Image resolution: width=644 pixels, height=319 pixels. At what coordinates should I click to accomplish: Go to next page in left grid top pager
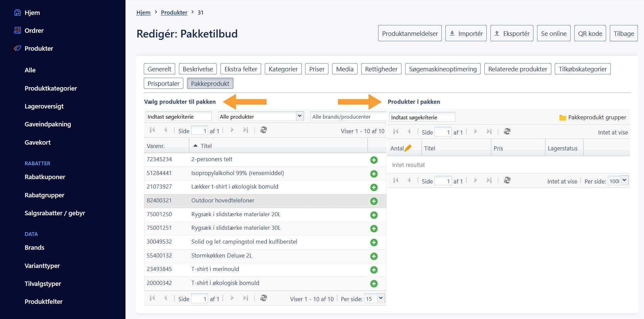pos(232,130)
